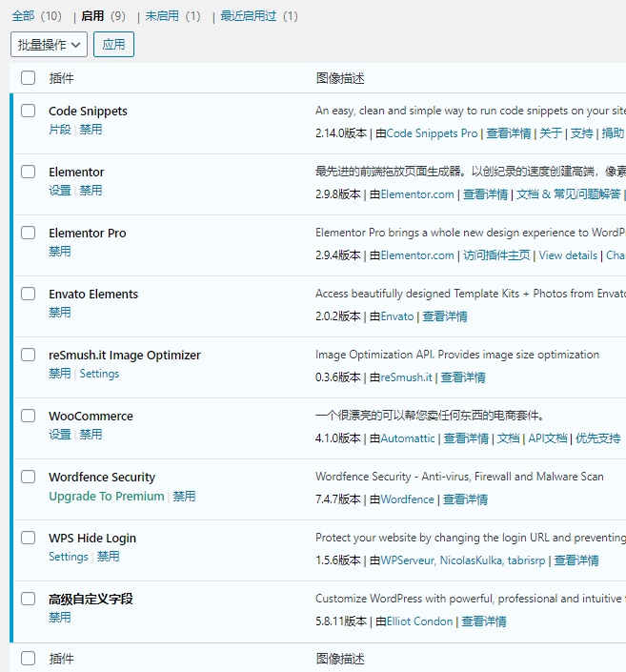
Task: View 查看详情 for WPS Hide Login
Action: pos(576,560)
